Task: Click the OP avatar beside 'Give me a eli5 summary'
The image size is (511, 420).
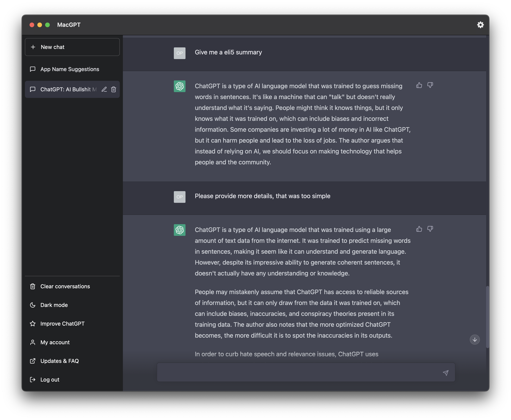Action: [179, 53]
